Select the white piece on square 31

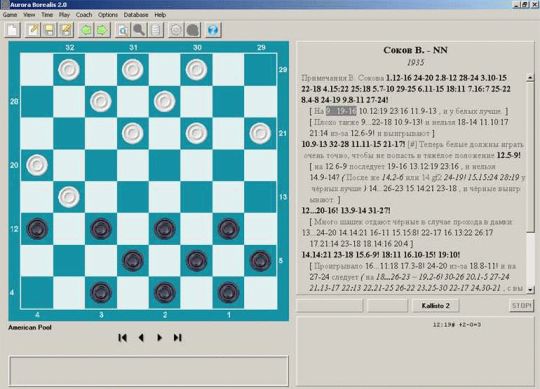coord(133,70)
